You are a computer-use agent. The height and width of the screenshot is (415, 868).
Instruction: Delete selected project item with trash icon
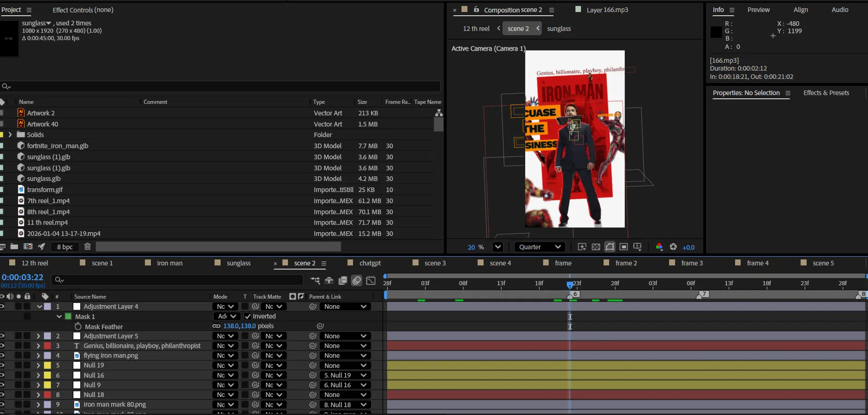coord(87,247)
